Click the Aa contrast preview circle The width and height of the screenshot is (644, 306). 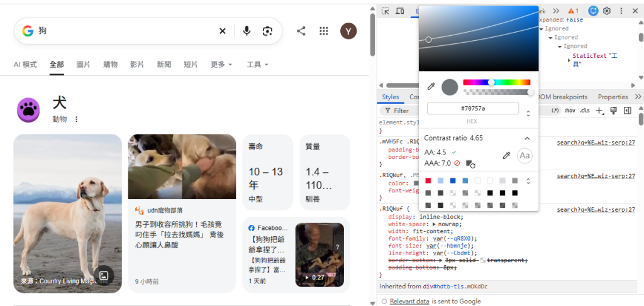point(525,156)
